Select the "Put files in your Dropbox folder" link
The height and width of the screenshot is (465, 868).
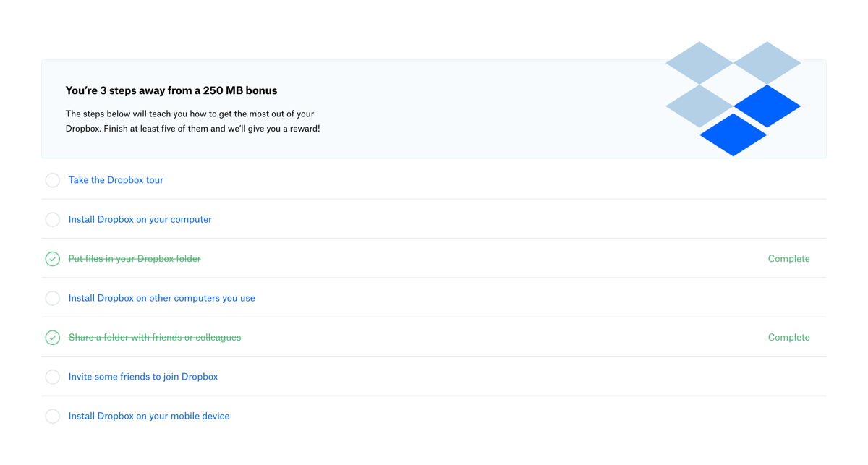[x=134, y=258]
